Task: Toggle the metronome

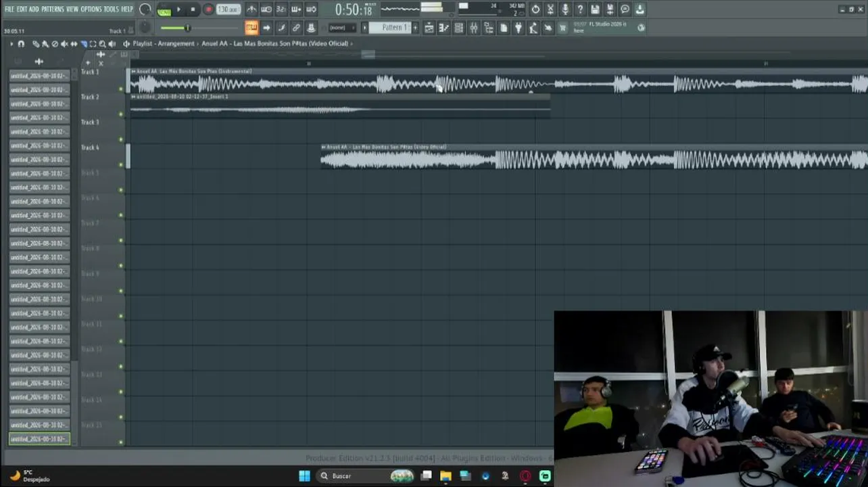Action: pos(251,9)
